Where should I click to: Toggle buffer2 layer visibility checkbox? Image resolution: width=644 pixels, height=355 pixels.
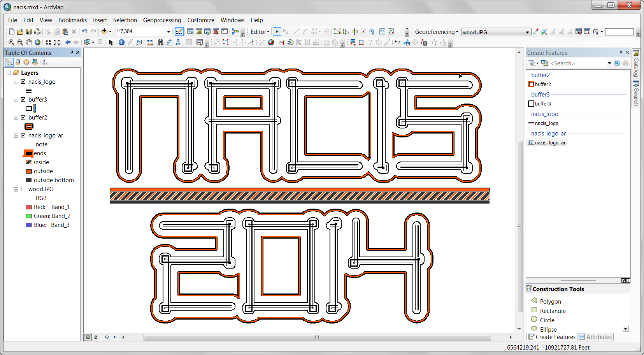tap(23, 118)
